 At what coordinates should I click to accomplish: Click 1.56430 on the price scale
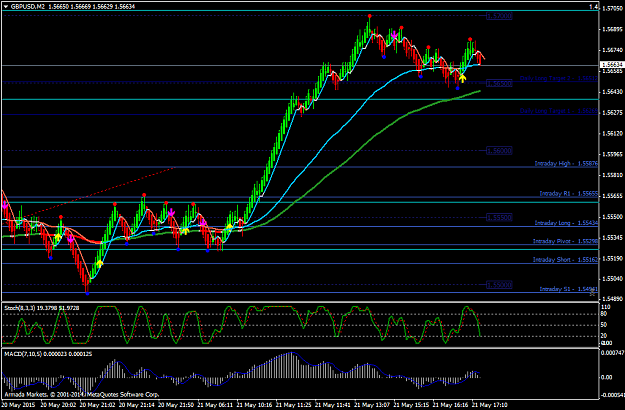click(612, 92)
